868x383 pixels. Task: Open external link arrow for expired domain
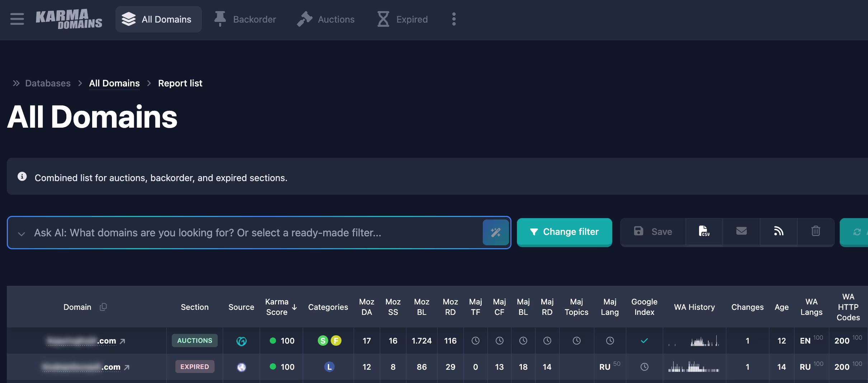pyautogui.click(x=127, y=367)
